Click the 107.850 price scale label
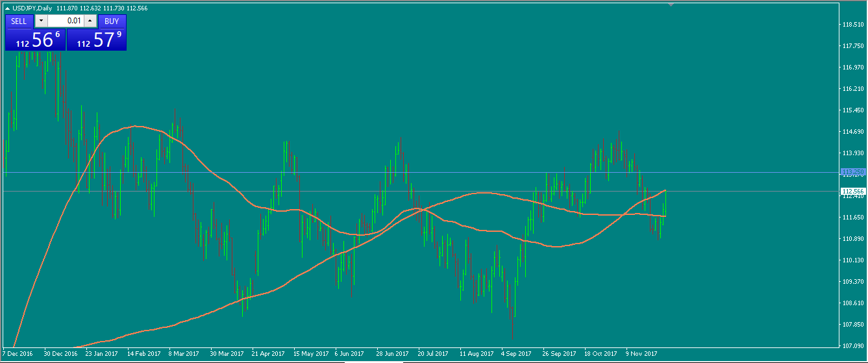868x363 pixels. (852, 325)
